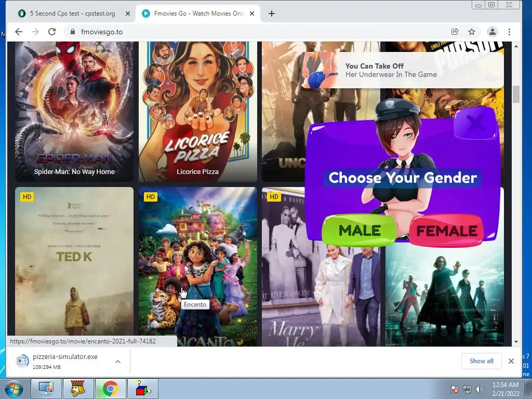Close the downloads bar
Screen dimensions: 532x399
[511, 361]
